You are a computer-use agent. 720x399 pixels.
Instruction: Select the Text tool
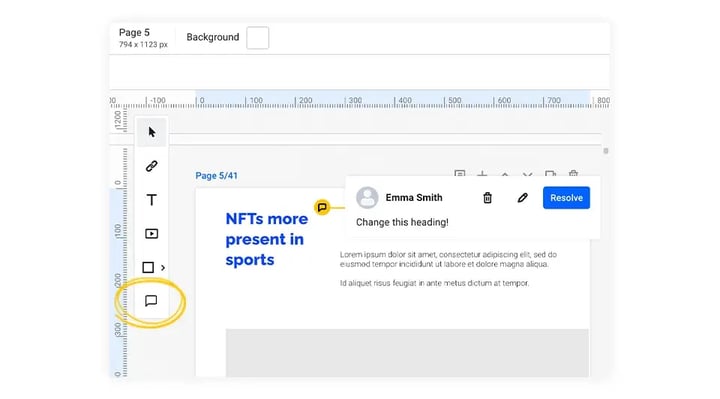click(152, 200)
